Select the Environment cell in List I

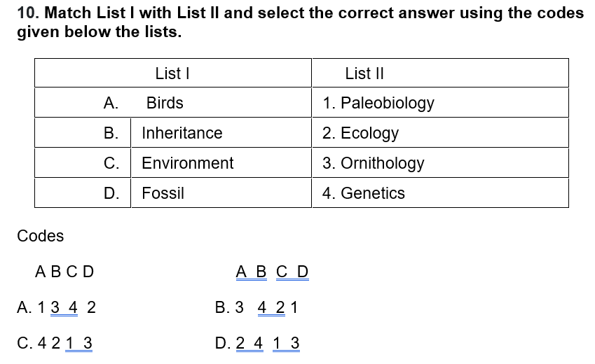[x=187, y=163]
